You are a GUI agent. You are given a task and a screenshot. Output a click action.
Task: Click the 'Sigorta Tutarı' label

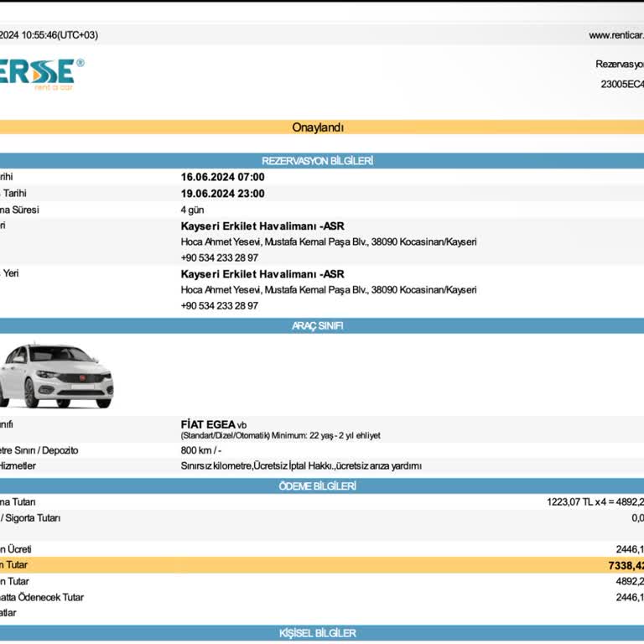pyautogui.click(x=33, y=518)
